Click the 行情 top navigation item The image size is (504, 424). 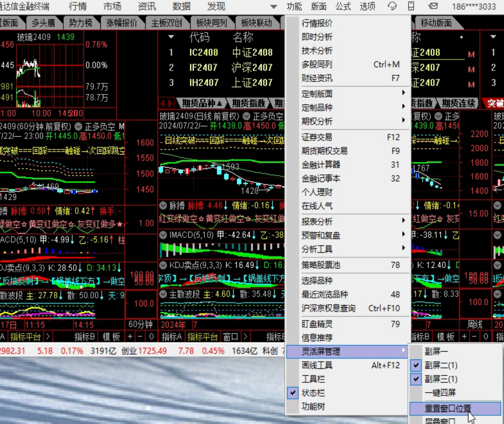[x=77, y=6]
